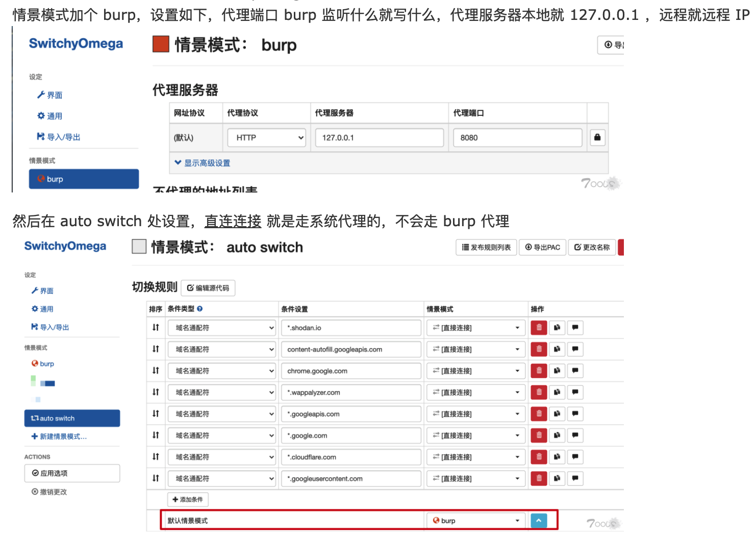Image resolution: width=756 pixels, height=534 pixels.
Task: Delete the *.wappalyzer.com rule
Action: [x=539, y=392]
